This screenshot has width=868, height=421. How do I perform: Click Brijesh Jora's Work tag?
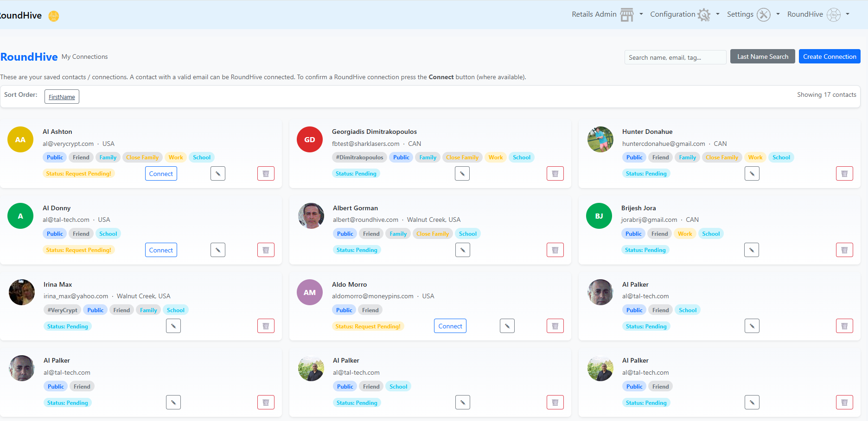click(685, 234)
